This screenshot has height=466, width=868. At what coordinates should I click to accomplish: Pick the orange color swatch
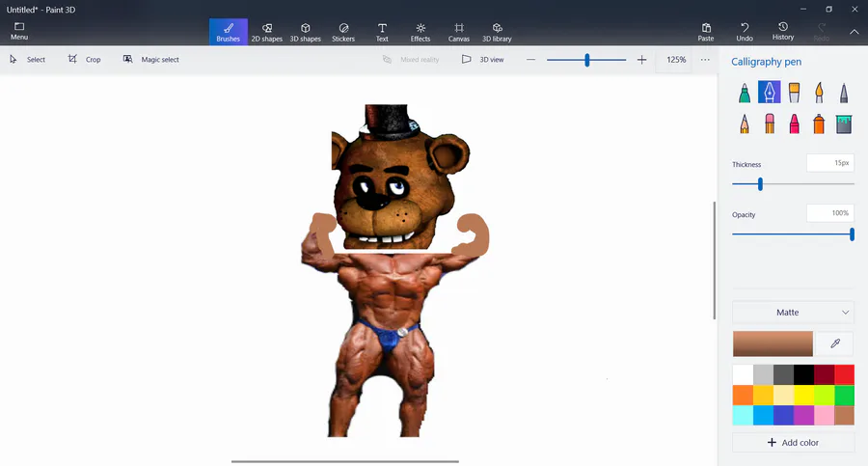click(743, 395)
